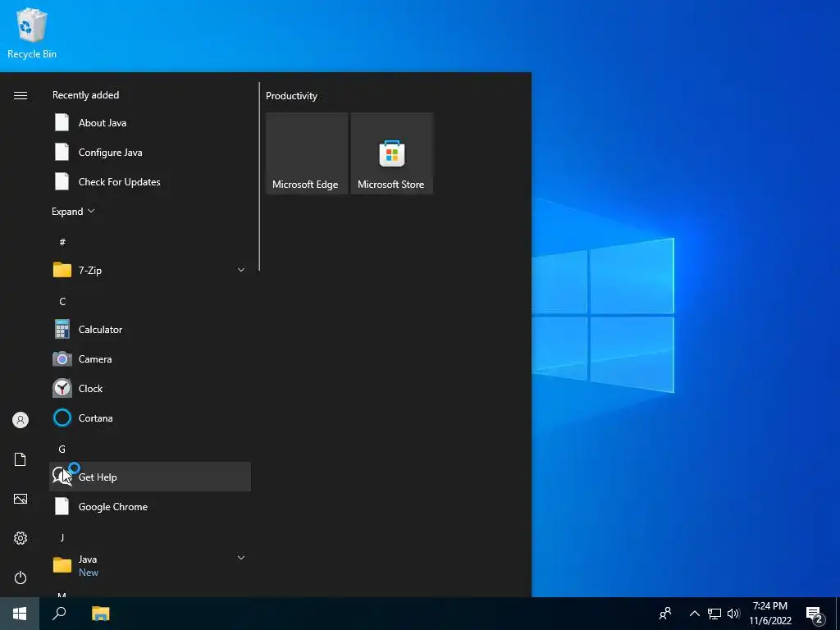This screenshot has width=840, height=630.
Task: Open taskbar Search magnifier
Action: coord(59,614)
